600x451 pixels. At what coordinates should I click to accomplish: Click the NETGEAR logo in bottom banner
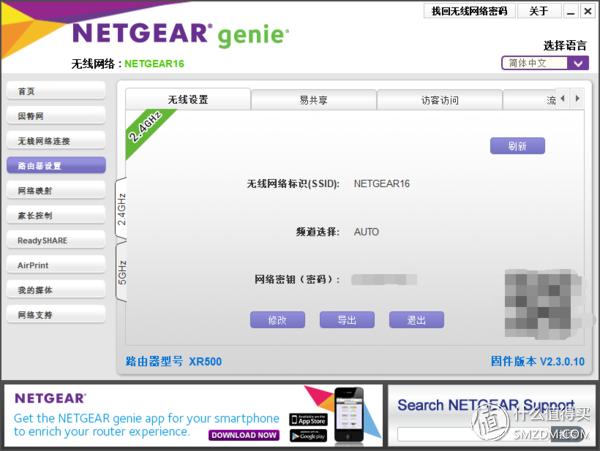pos(50,399)
